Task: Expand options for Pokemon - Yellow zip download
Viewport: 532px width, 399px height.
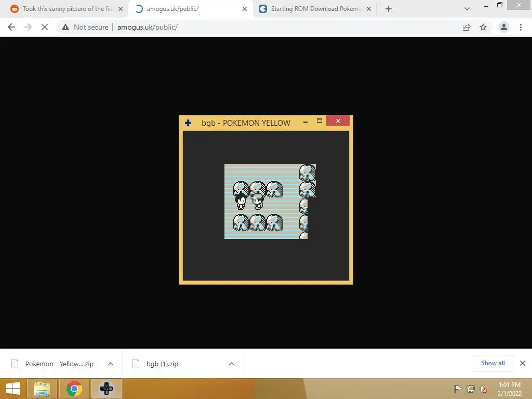Action: (111, 364)
